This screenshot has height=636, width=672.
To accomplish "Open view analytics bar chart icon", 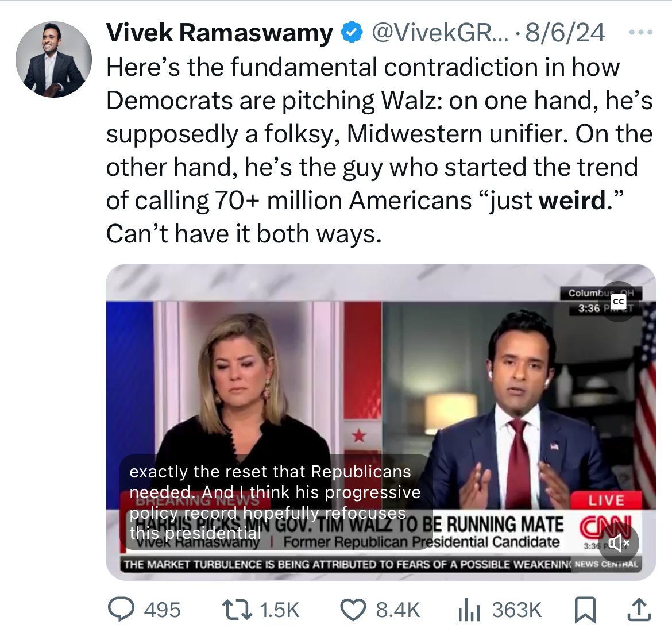I will point(469,610).
